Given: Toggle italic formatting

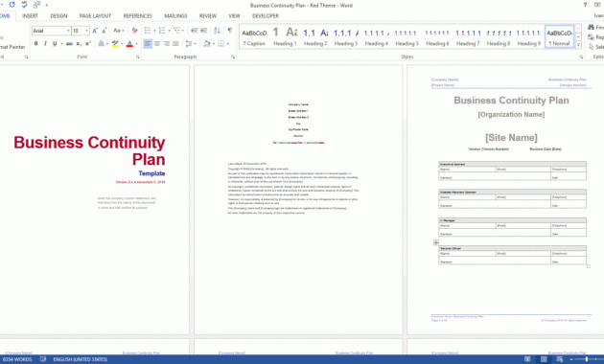Looking at the screenshot, I should click(x=45, y=44).
